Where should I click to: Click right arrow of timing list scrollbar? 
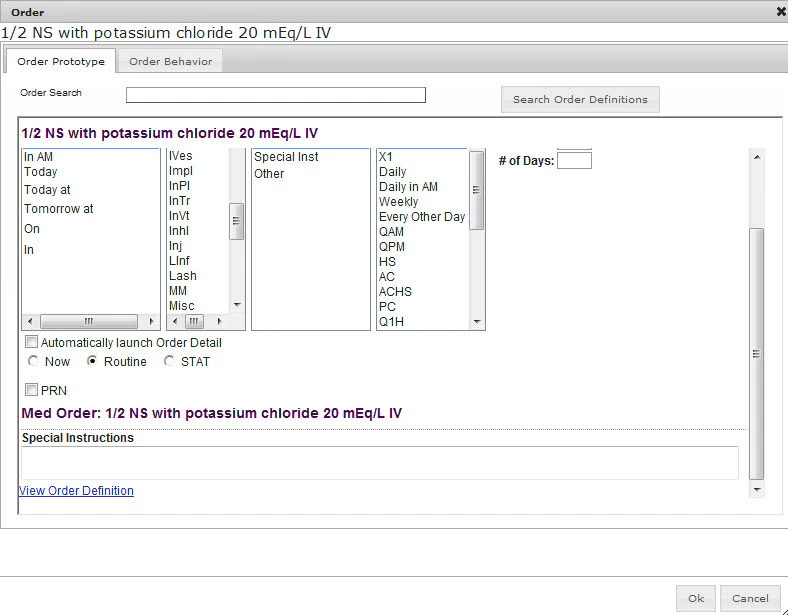tap(152, 321)
